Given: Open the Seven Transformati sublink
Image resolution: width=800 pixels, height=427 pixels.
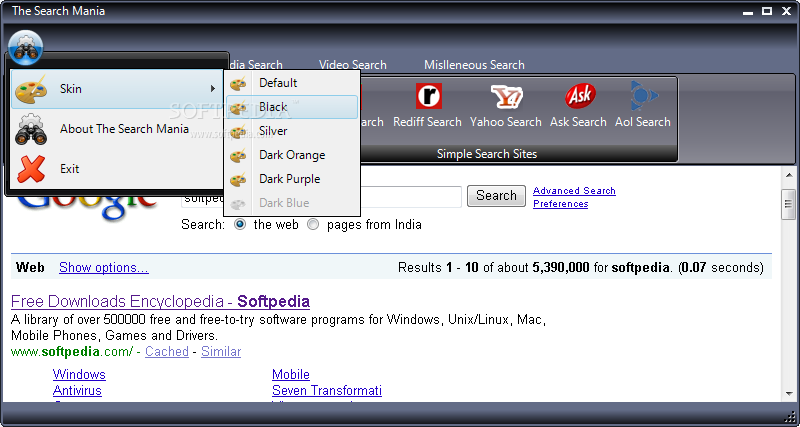Looking at the screenshot, I should (327, 391).
